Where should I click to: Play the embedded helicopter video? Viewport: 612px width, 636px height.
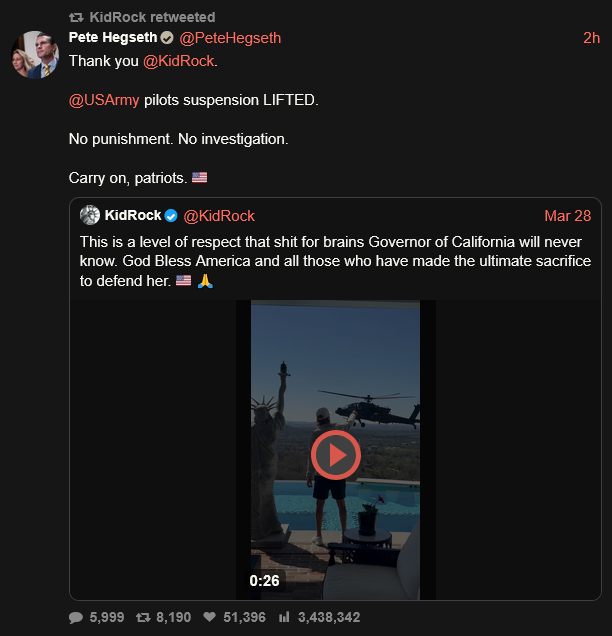coord(336,455)
